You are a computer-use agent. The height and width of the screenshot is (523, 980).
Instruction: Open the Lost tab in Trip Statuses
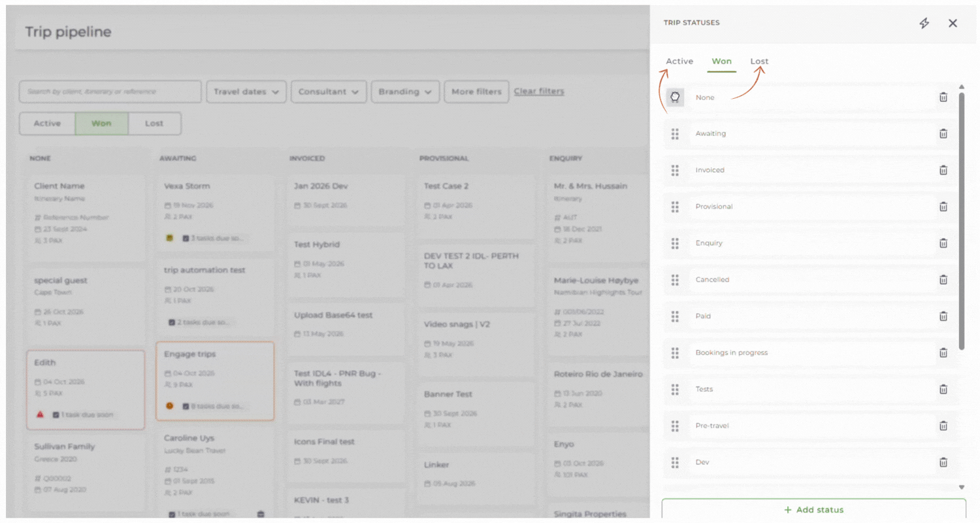coord(759,61)
